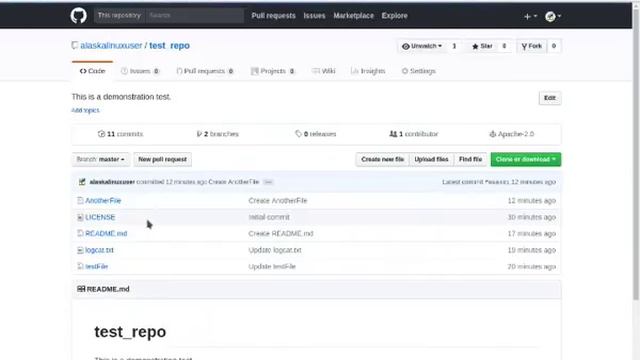View the 11 commits history
The image size is (640, 360).
[120, 134]
